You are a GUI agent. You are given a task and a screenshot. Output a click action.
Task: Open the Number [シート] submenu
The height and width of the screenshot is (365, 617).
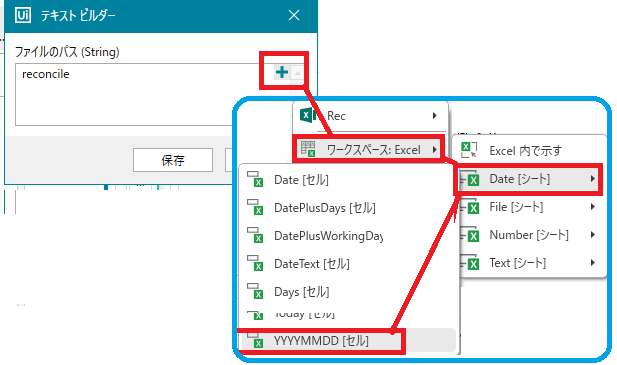pos(532,235)
